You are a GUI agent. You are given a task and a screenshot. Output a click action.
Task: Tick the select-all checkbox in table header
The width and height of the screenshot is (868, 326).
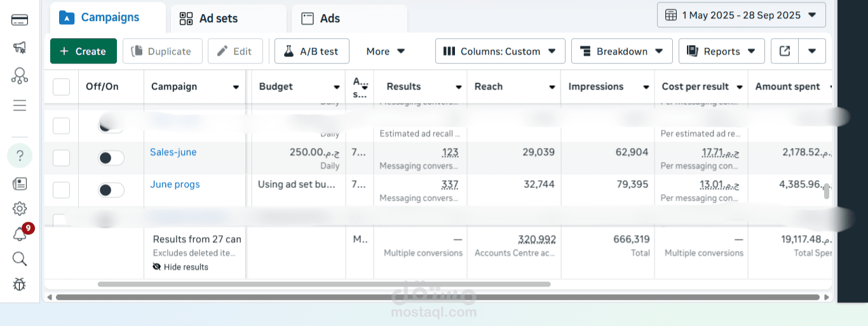click(x=61, y=87)
